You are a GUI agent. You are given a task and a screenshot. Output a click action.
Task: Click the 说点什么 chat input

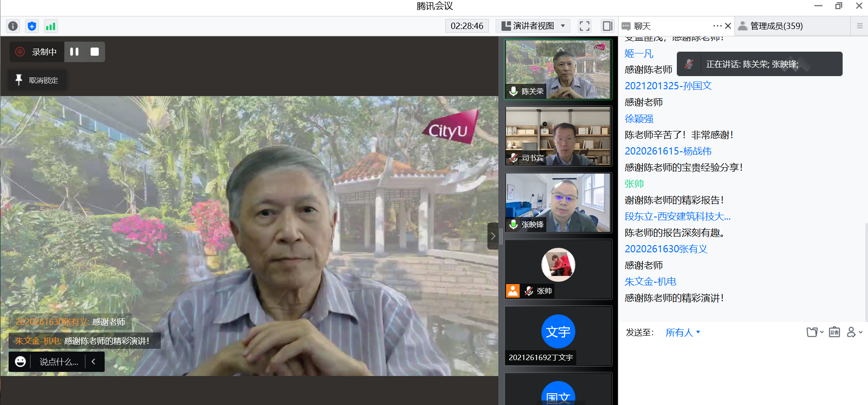[58, 362]
